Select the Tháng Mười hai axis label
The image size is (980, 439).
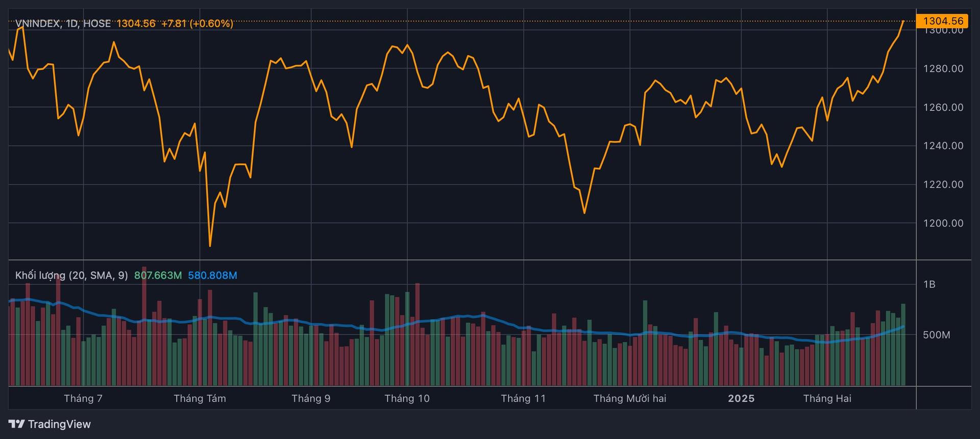click(630, 399)
